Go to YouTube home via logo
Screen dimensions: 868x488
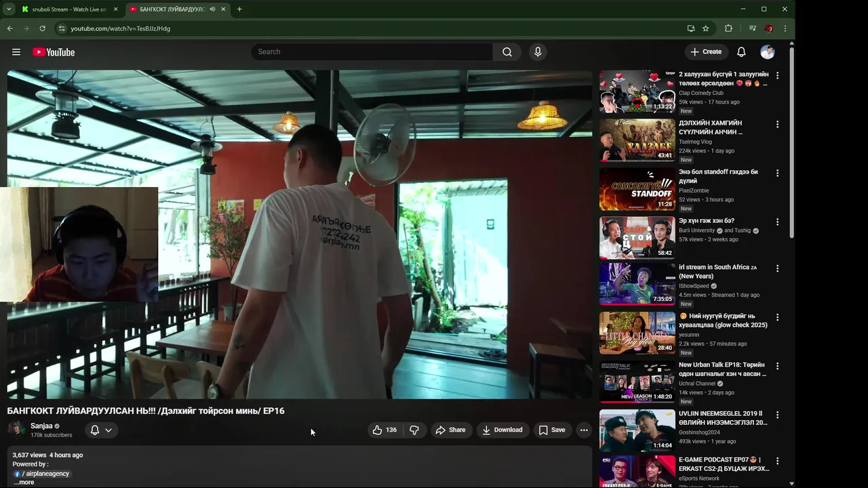tap(54, 52)
